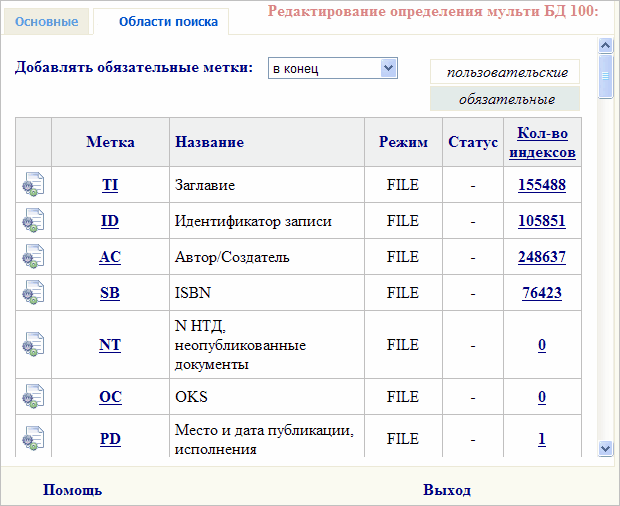This screenshot has height=506, width=620.
Task: Click the ISBN name cell
Action: coord(267,293)
